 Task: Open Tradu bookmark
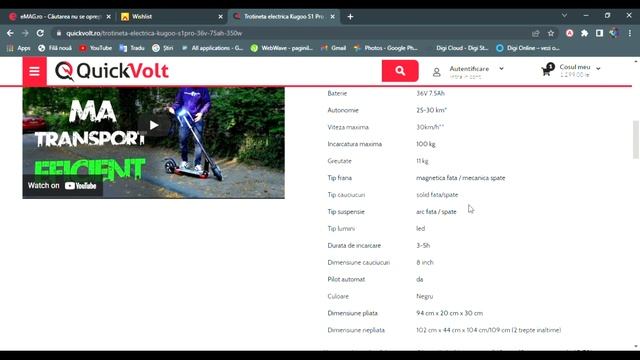pyautogui.click(x=132, y=48)
